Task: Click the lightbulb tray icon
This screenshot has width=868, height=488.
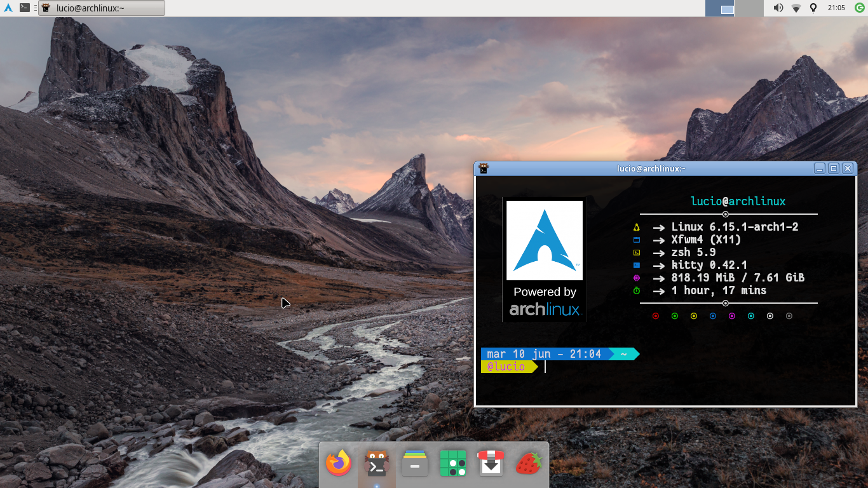Action: pyautogui.click(x=813, y=8)
